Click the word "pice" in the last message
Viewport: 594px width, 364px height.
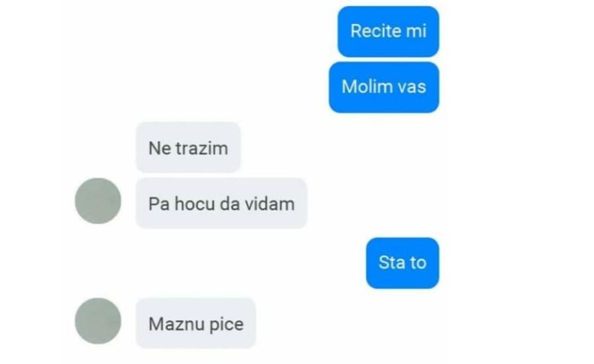pyautogui.click(x=227, y=325)
